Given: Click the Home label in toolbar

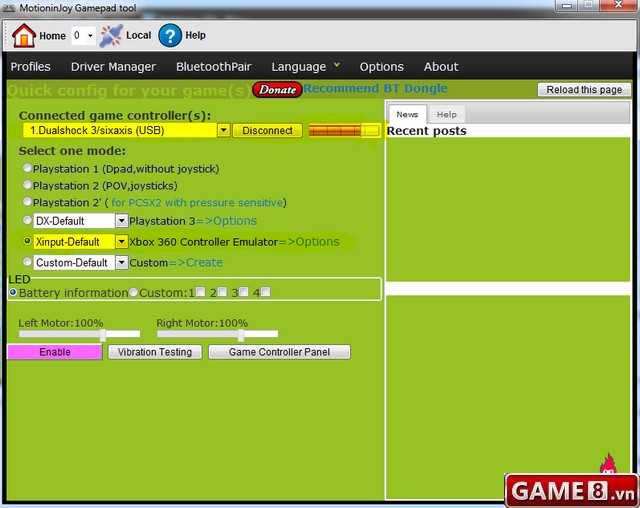Looking at the screenshot, I should [x=52, y=36].
